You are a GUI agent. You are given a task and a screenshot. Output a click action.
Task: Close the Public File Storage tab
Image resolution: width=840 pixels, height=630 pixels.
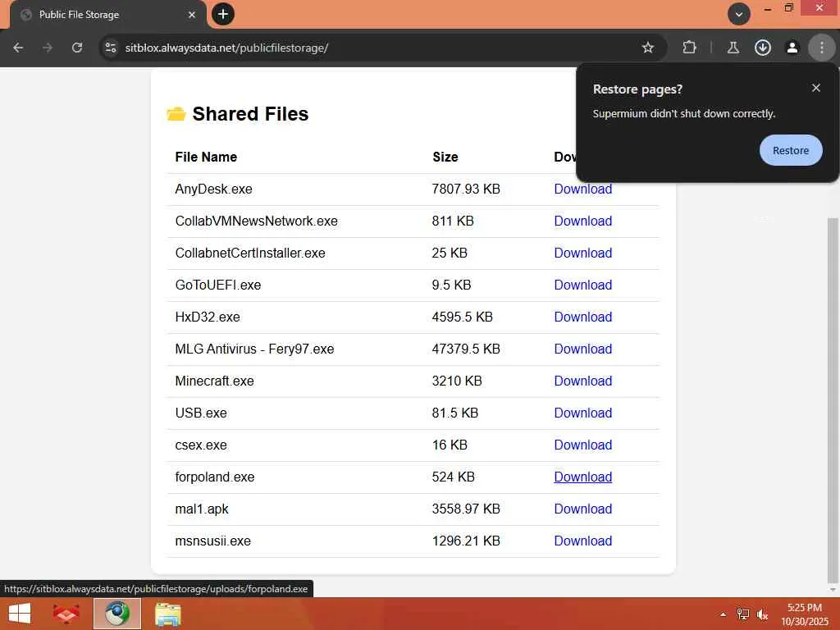pyautogui.click(x=192, y=15)
